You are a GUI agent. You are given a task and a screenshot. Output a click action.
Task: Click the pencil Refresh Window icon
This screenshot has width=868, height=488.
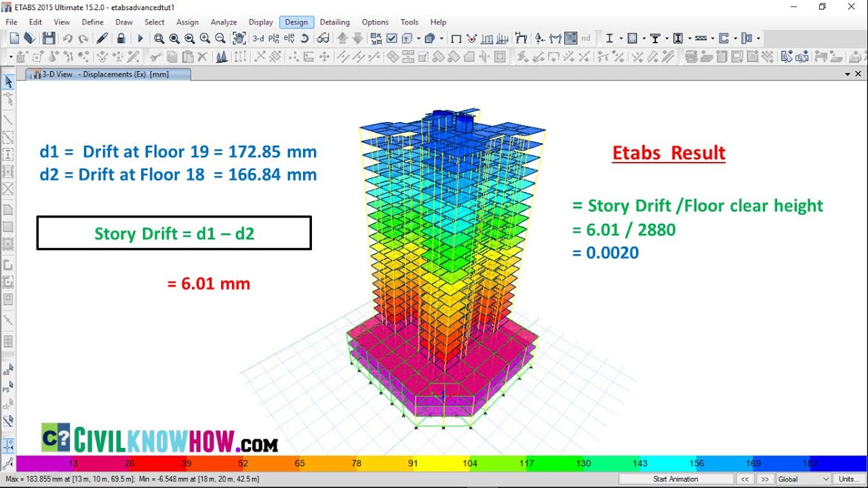(102, 39)
